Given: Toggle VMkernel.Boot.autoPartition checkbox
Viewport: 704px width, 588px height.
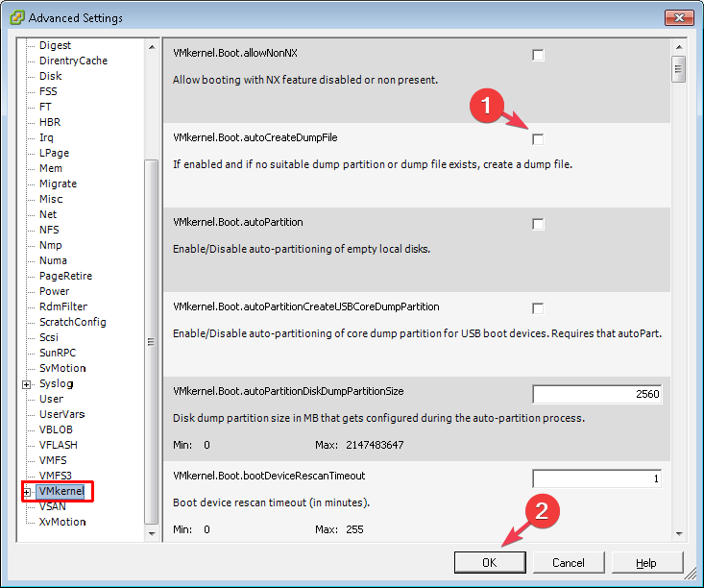Looking at the screenshot, I should tap(538, 224).
